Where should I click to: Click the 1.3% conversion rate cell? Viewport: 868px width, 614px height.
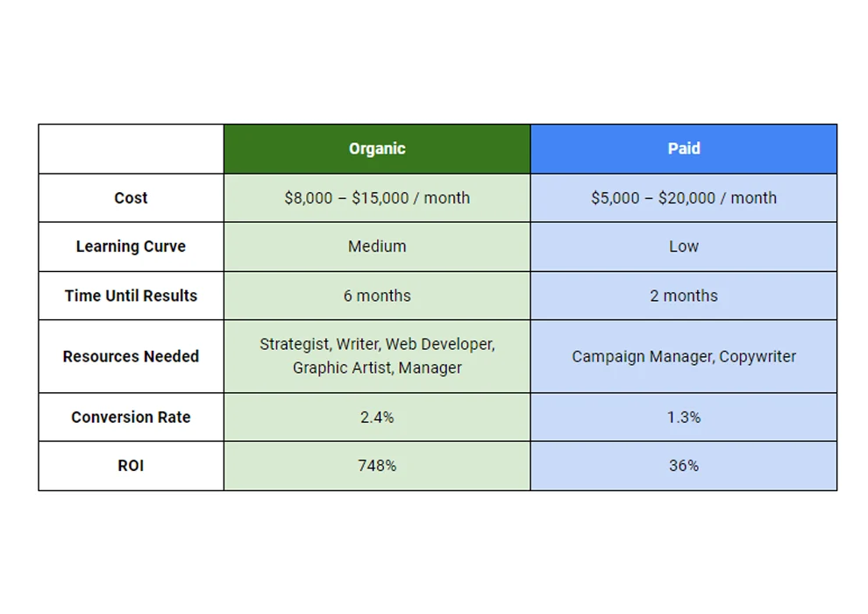click(684, 418)
